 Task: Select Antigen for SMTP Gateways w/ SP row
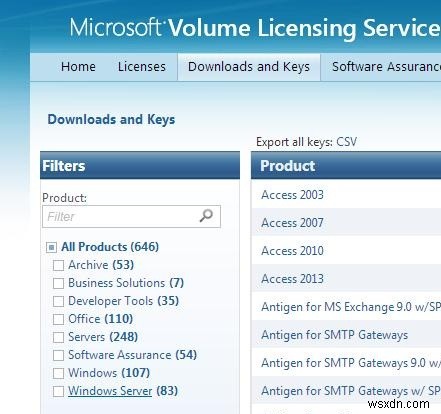click(346, 391)
